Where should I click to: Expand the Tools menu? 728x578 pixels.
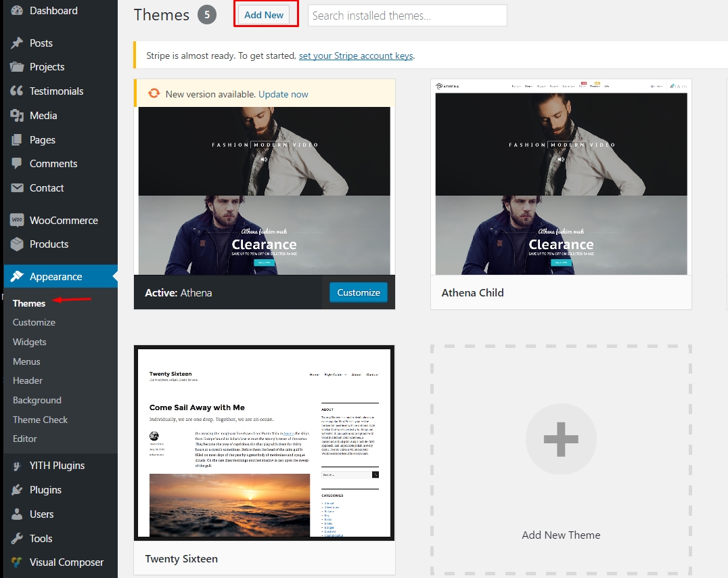[41, 538]
